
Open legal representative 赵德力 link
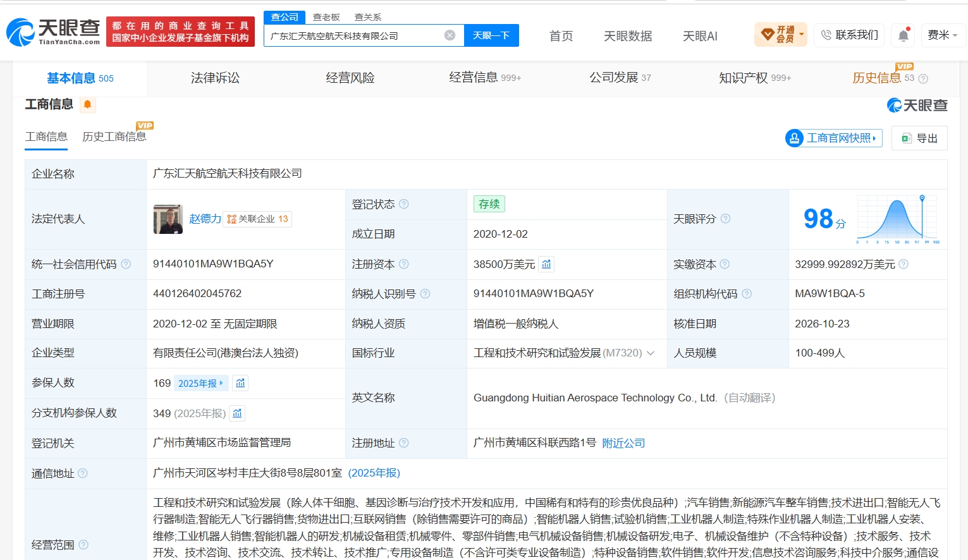(205, 219)
